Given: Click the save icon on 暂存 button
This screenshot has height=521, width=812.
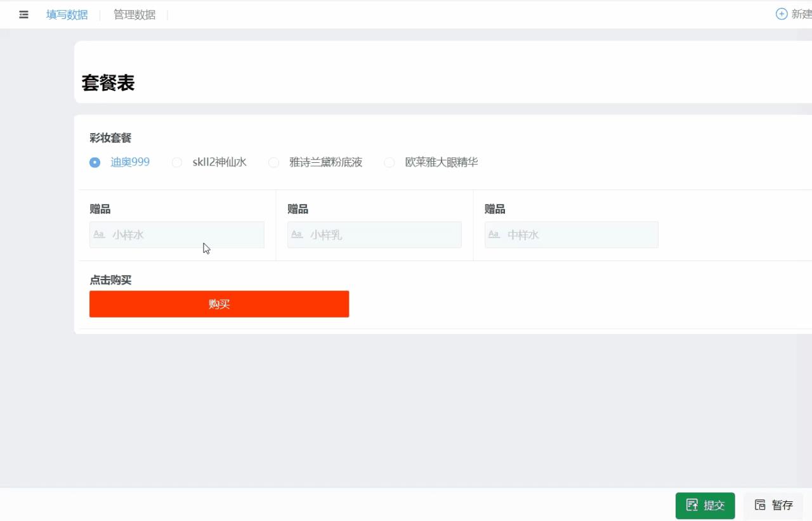Looking at the screenshot, I should pyautogui.click(x=760, y=505).
